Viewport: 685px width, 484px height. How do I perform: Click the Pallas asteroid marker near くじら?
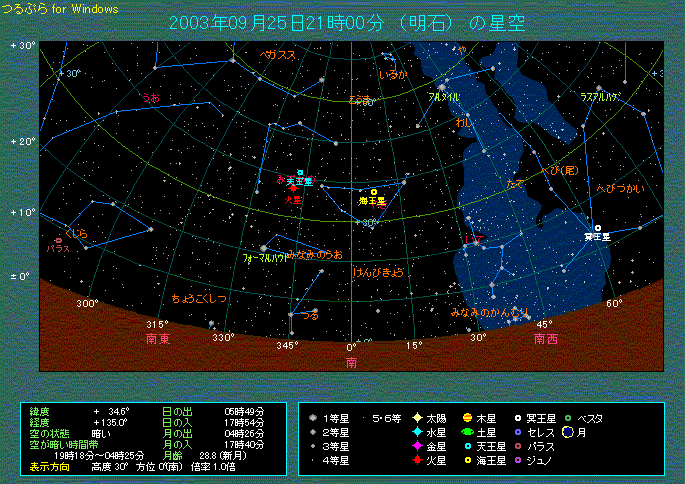59,240
